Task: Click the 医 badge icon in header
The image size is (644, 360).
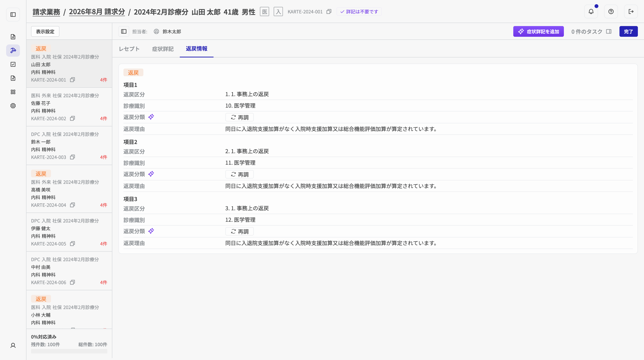Action: click(x=264, y=11)
